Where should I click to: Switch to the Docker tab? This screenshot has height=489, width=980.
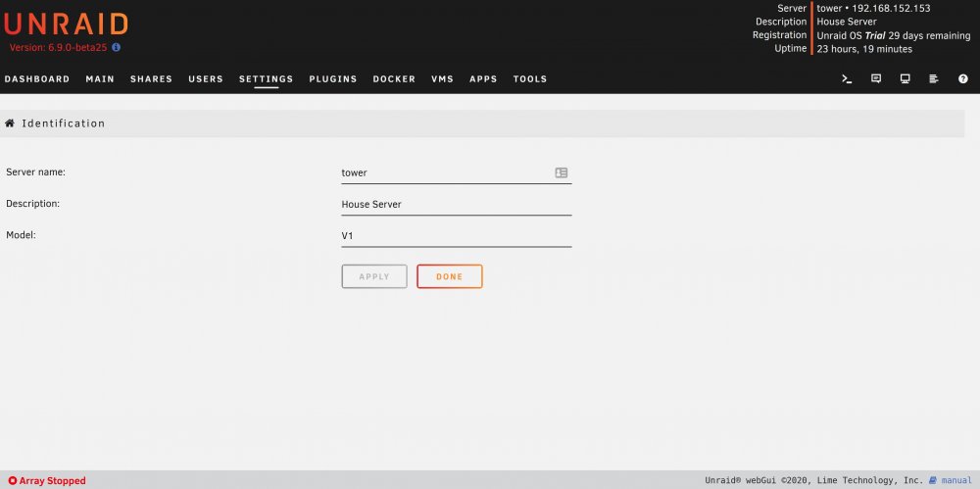(394, 78)
